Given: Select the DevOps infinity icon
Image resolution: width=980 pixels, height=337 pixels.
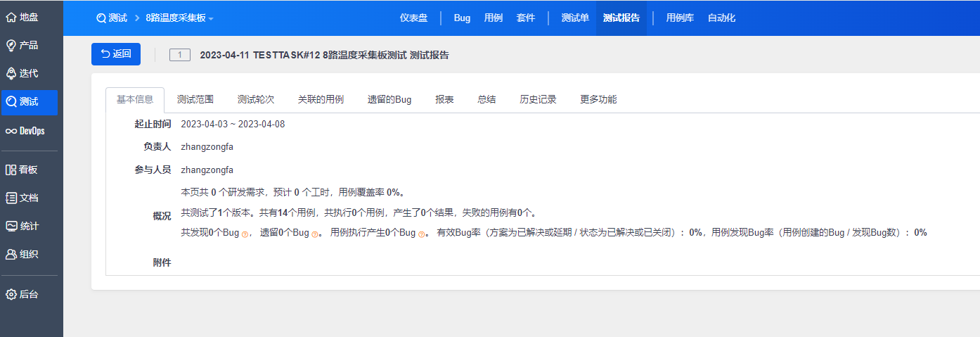Looking at the screenshot, I should tap(11, 131).
